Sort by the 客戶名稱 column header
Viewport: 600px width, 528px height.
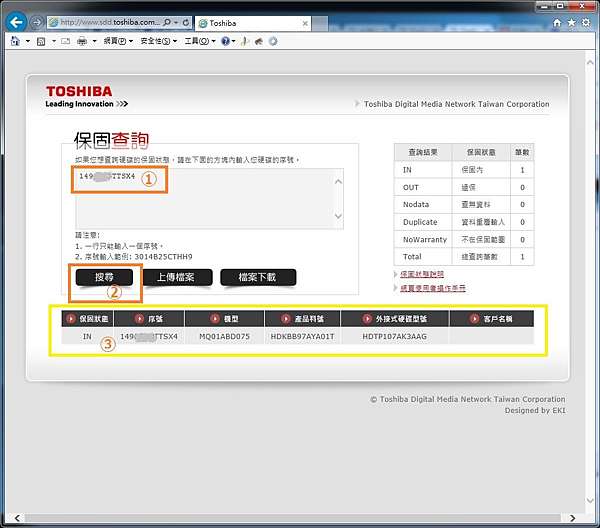click(492, 318)
